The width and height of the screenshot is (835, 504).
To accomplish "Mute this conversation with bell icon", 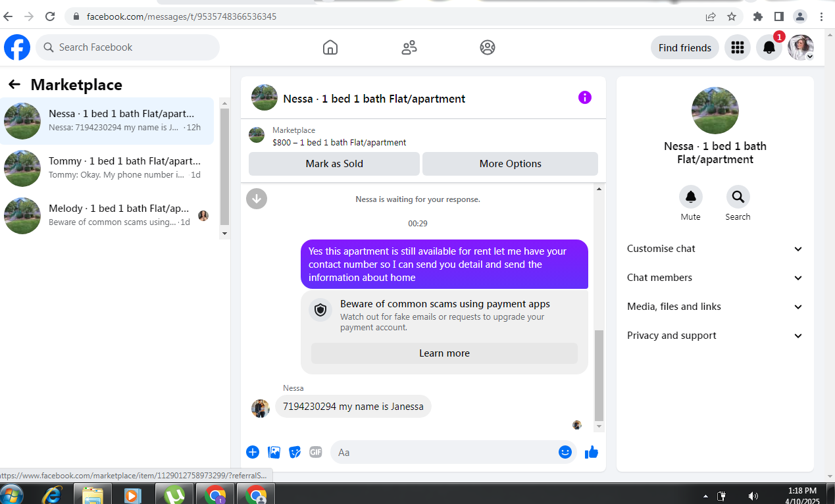I will pyautogui.click(x=691, y=197).
